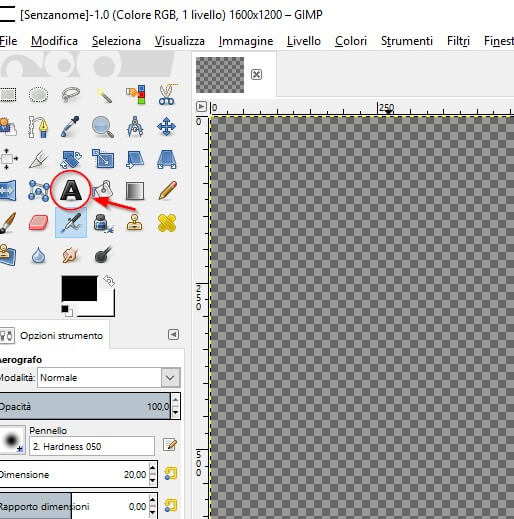
Task: Select the Zoom magnifier tool
Action: click(103, 127)
